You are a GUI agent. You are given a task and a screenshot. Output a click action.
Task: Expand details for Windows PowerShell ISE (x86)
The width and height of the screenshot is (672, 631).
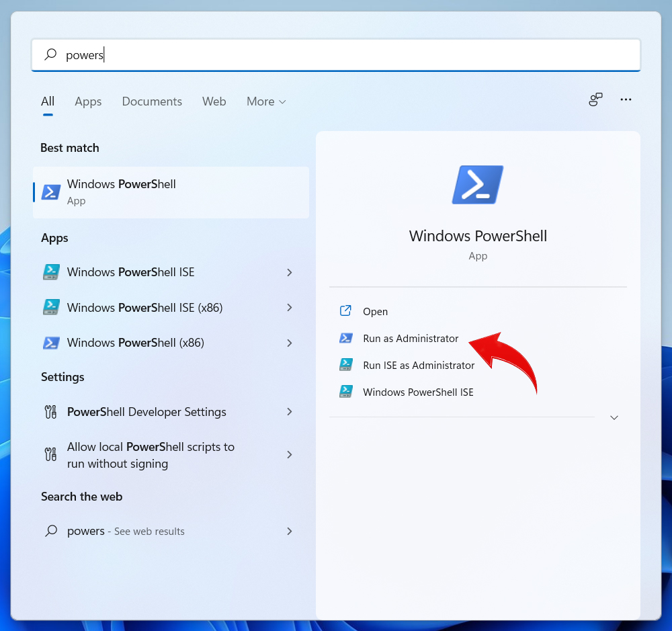coord(289,307)
